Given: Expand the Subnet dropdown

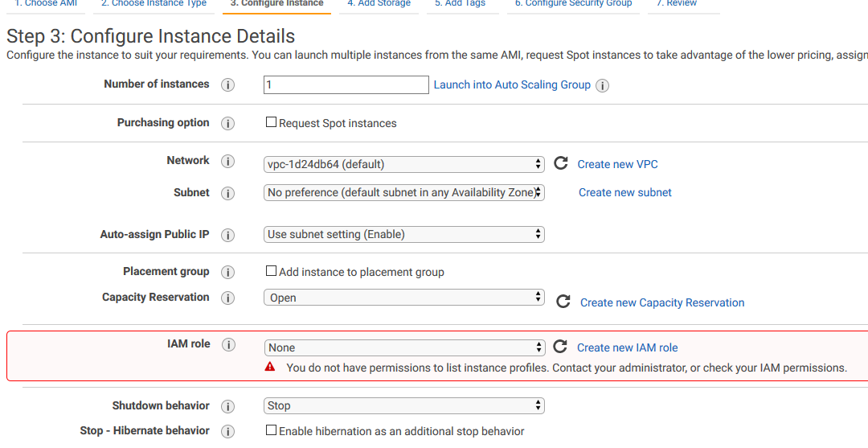Looking at the screenshot, I should [404, 192].
